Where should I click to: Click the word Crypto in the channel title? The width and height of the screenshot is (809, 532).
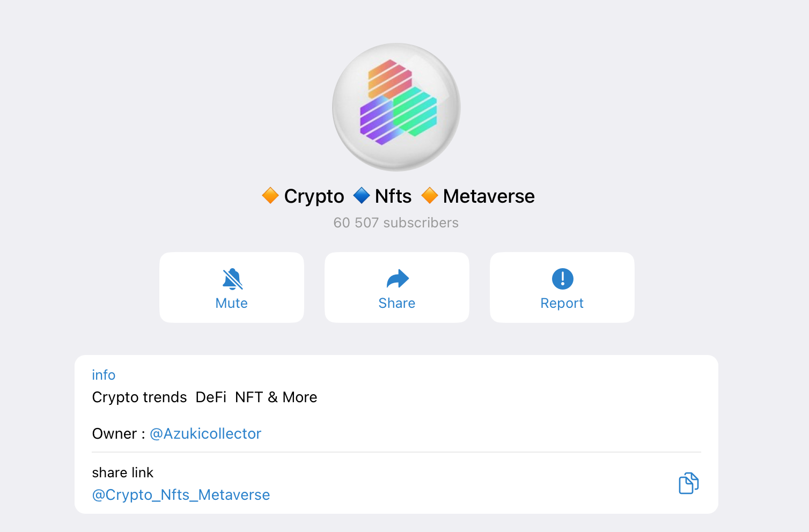(x=314, y=196)
